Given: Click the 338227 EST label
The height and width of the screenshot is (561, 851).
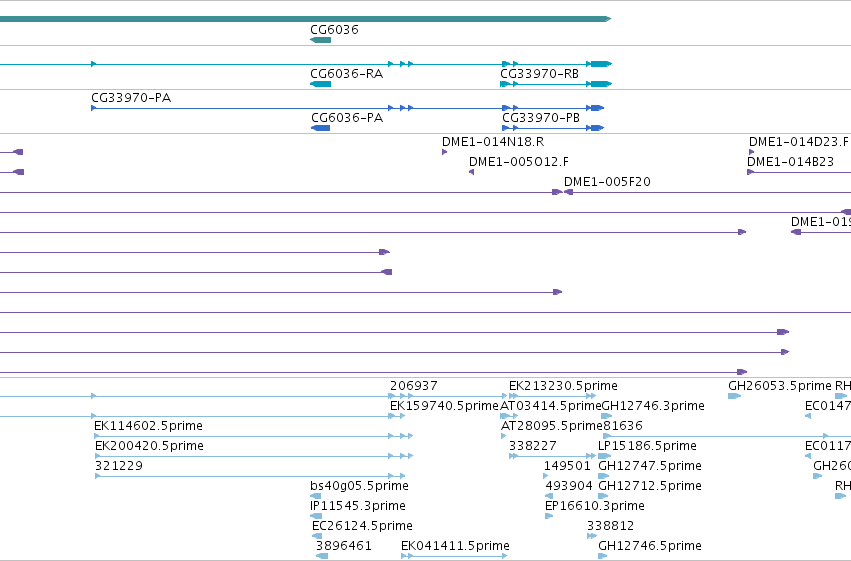Looking at the screenshot, I should click(x=532, y=446).
